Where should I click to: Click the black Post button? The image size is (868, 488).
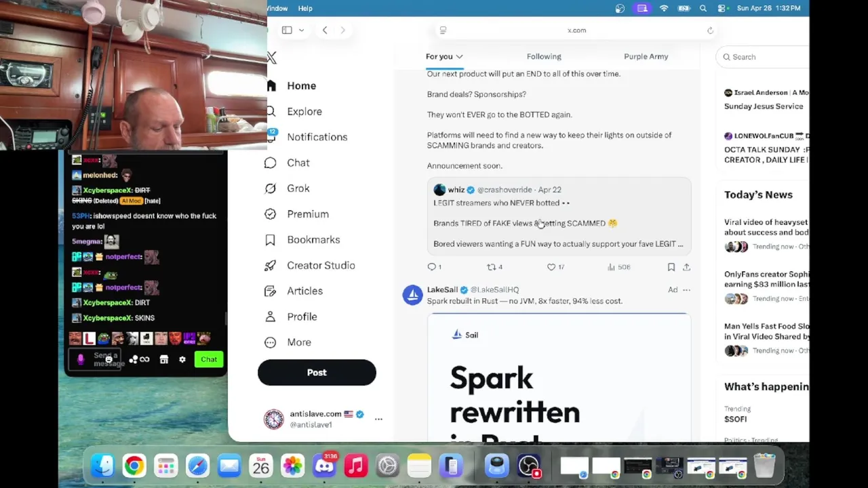point(317,373)
